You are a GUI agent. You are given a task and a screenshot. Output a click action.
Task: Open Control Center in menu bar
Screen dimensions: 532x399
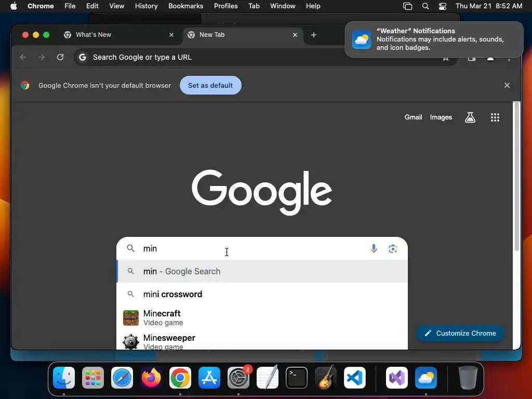(443, 6)
